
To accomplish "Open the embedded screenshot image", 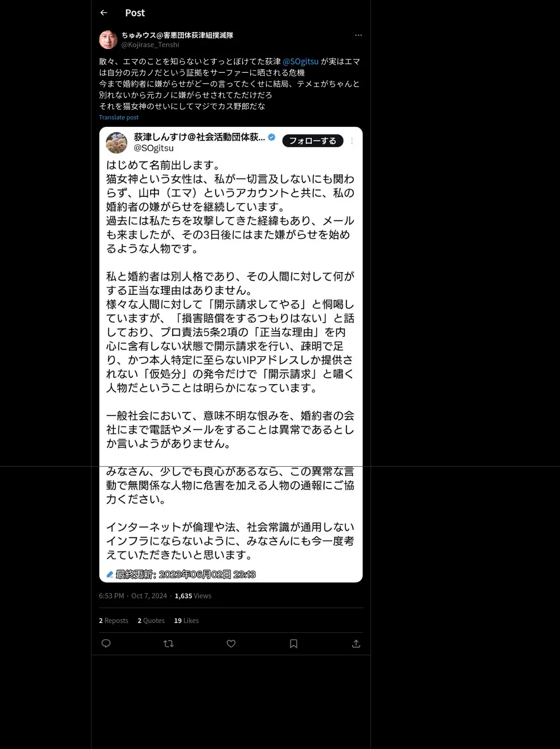I will click(x=231, y=355).
